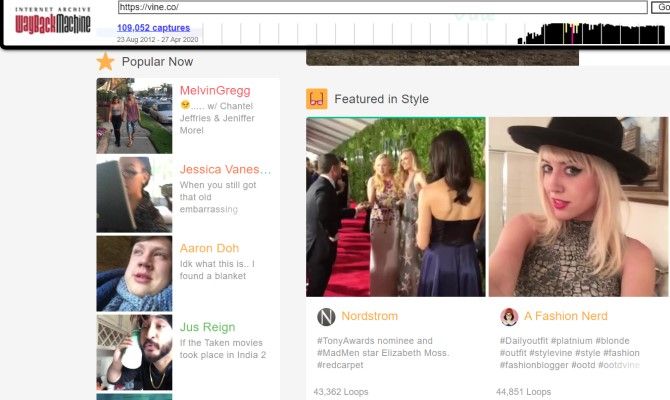The image size is (670, 400).
Task: Click the #platnium hashtag
Action: (571, 341)
